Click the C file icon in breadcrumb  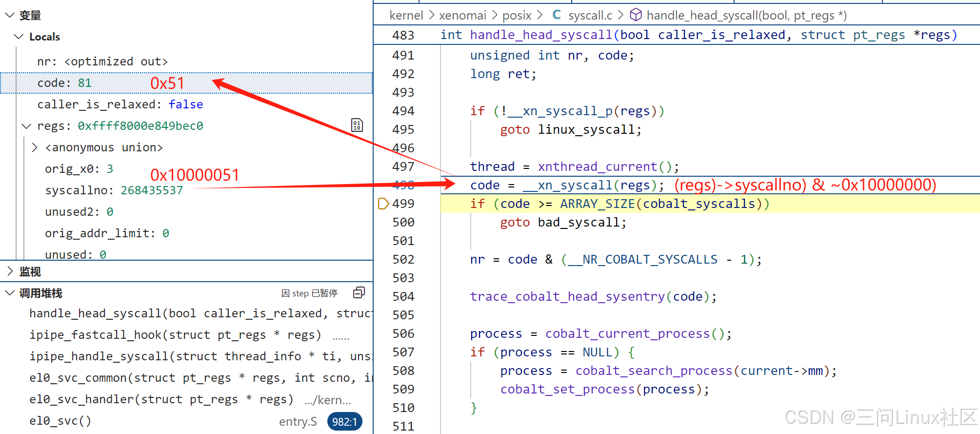[x=557, y=15]
